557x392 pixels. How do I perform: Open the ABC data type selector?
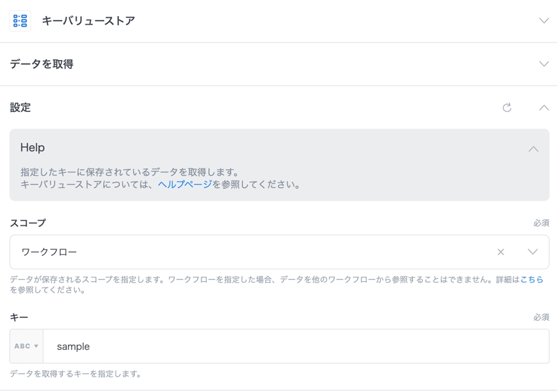27,346
